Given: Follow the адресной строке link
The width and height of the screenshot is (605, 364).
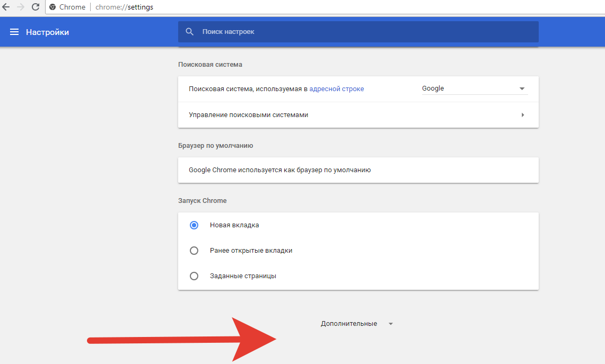Looking at the screenshot, I should point(336,89).
